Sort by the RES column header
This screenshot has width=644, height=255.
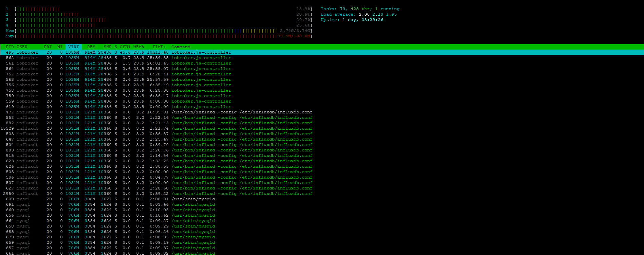click(91, 47)
